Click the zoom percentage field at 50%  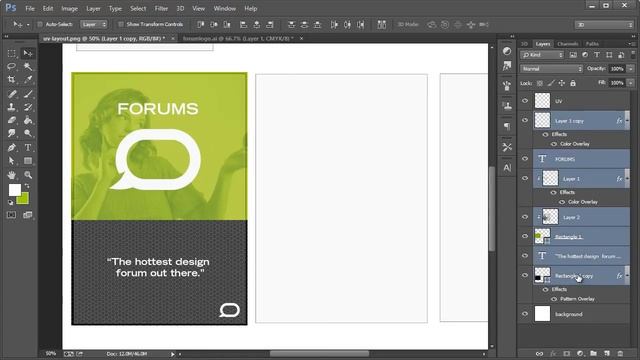tap(51, 353)
